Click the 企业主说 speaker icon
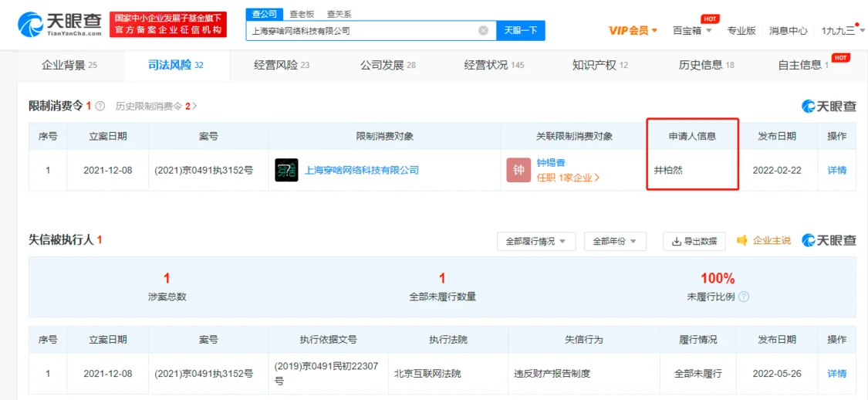Image resolution: width=868 pixels, height=400 pixels. (x=743, y=240)
